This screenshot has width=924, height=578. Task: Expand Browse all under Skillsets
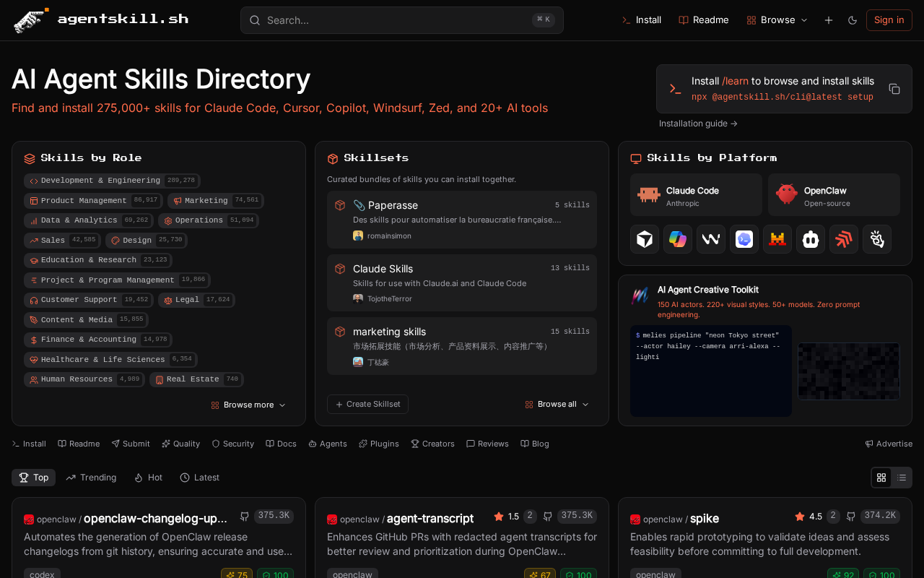tap(557, 405)
